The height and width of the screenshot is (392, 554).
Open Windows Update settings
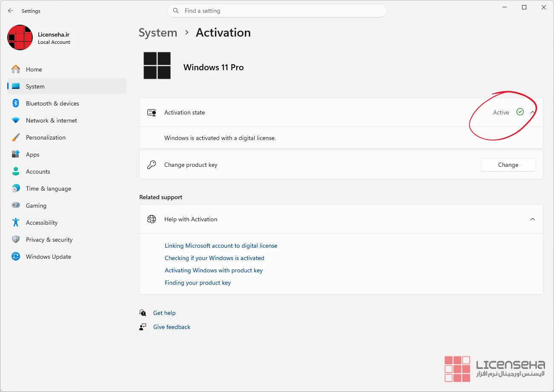[x=67, y=257]
